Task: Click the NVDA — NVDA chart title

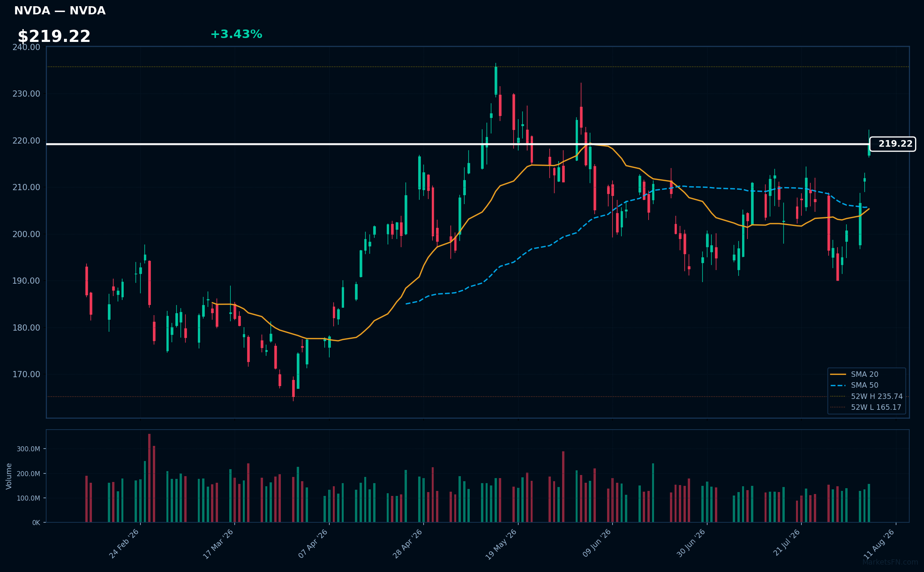Action: pos(60,11)
